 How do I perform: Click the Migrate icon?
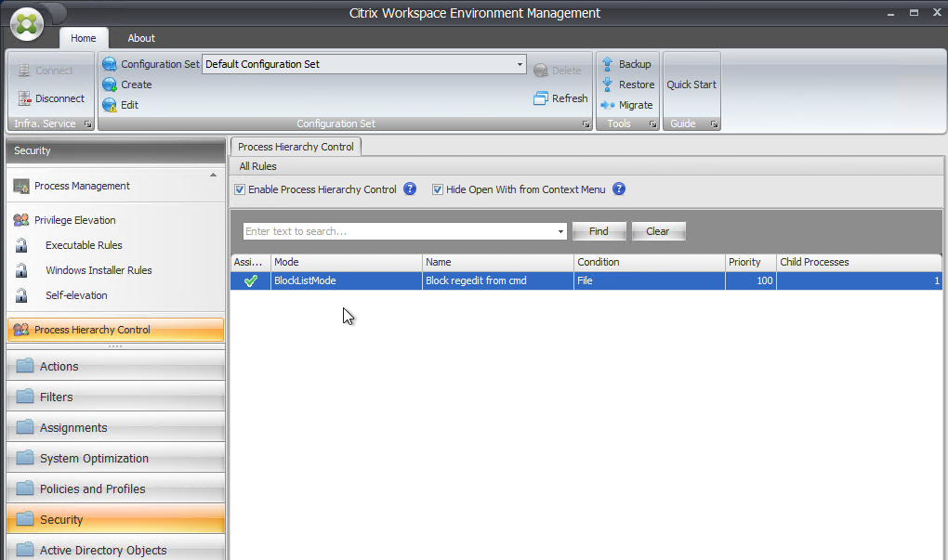tap(608, 105)
